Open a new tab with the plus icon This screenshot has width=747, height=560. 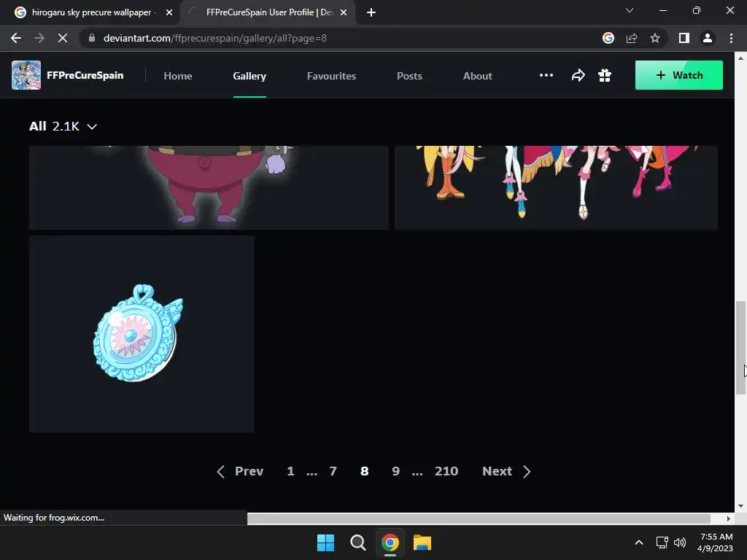pyautogui.click(x=371, y=12)
